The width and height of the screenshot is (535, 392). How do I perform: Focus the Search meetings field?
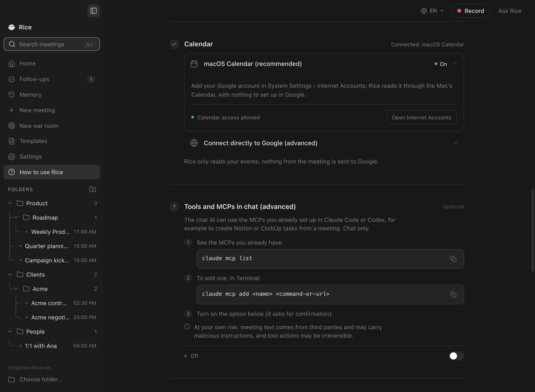tap(51, 44)
